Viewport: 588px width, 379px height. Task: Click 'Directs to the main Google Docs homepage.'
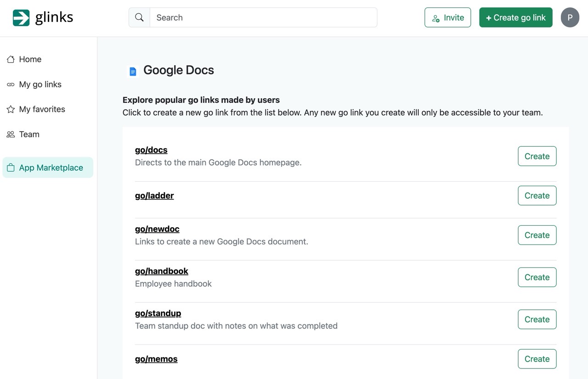point(218,162)
